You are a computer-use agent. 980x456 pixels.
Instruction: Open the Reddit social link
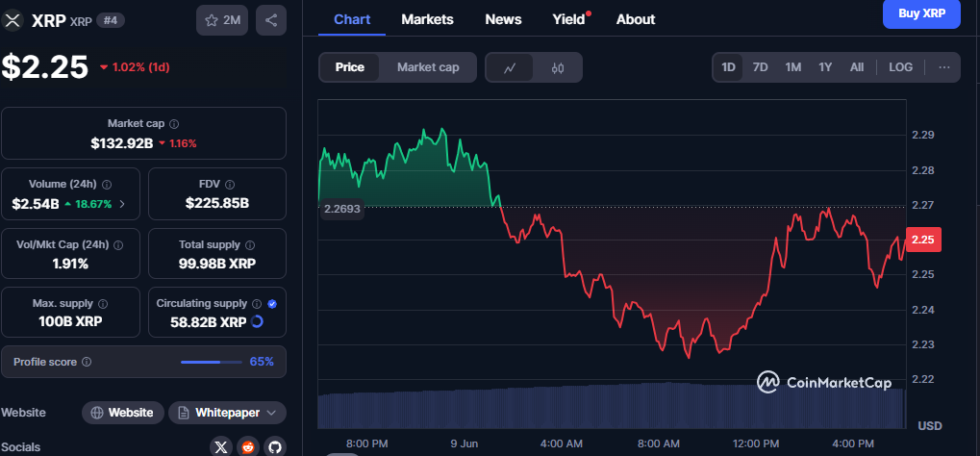248,447
